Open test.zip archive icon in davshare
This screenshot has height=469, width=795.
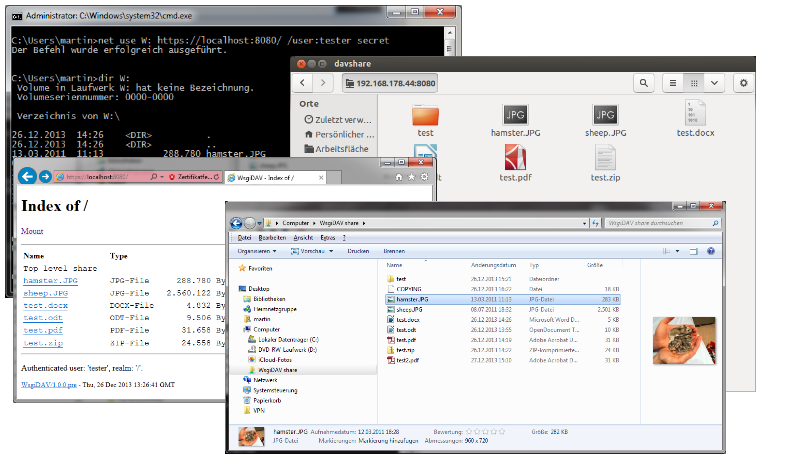(606, 159)
